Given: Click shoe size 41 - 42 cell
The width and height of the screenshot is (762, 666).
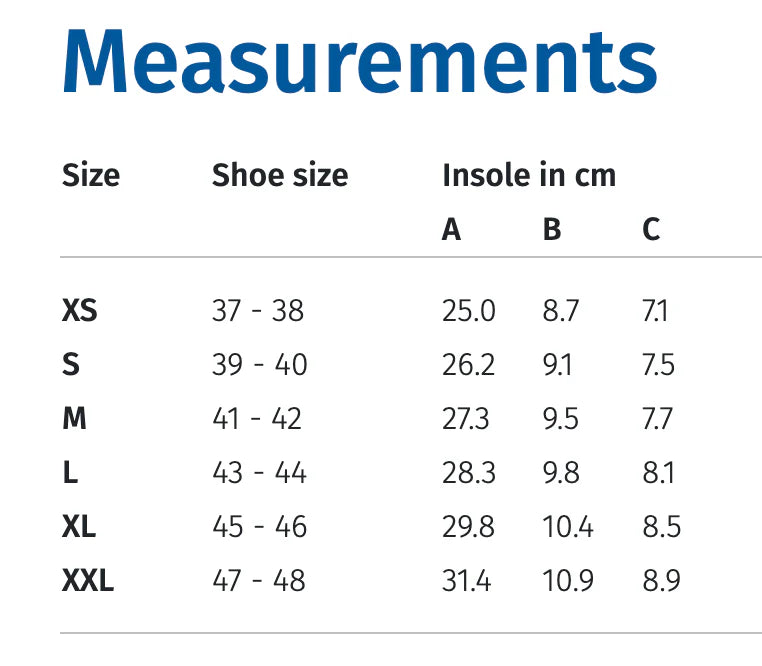Looking at the screenshot, I should [x=257, y=419].
